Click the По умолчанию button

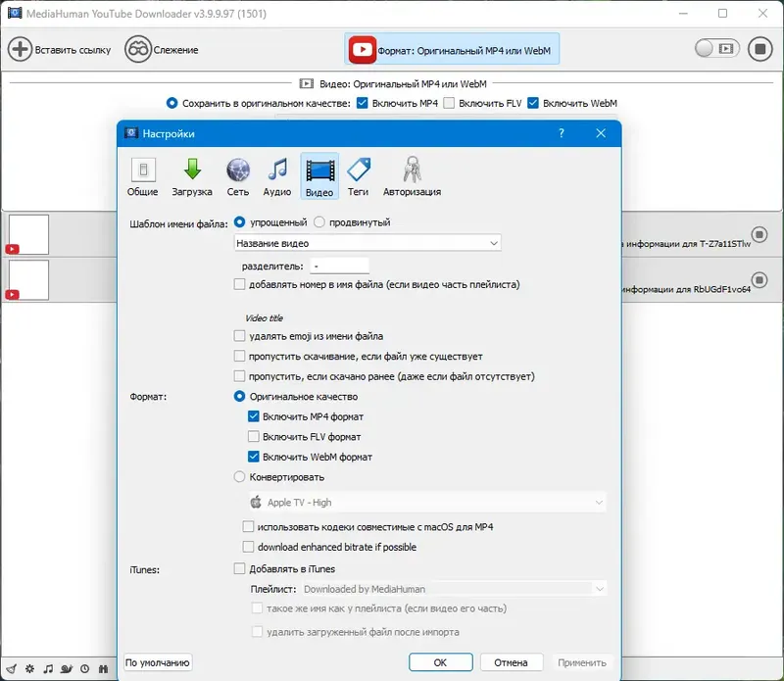pos(158,662)
